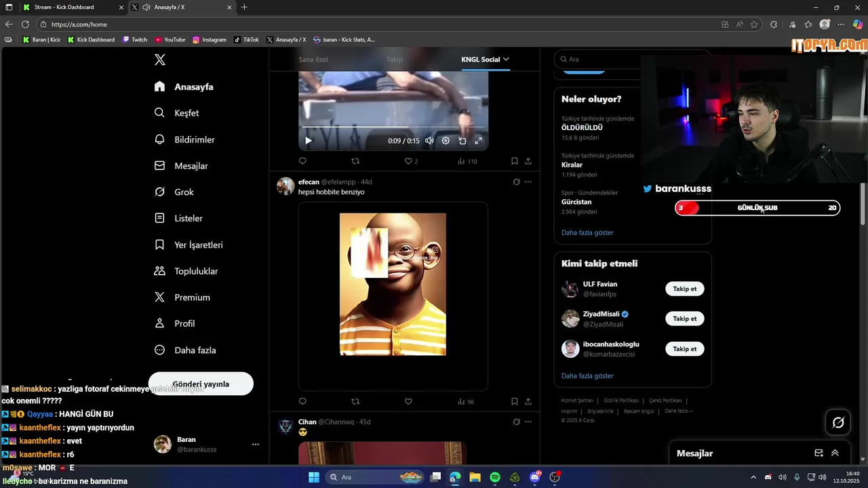Open account menu dots beside Baran
Screen dimensions: 868x488
tap(256, 445)
